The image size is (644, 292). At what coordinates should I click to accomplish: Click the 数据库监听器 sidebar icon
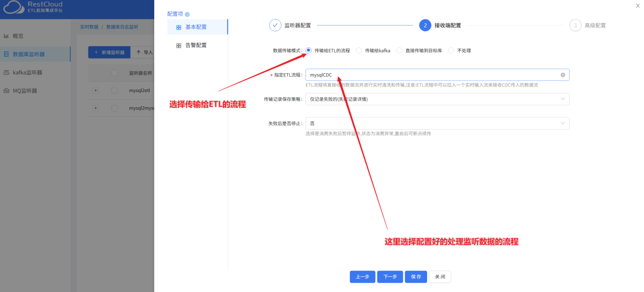tap(7, 54)
